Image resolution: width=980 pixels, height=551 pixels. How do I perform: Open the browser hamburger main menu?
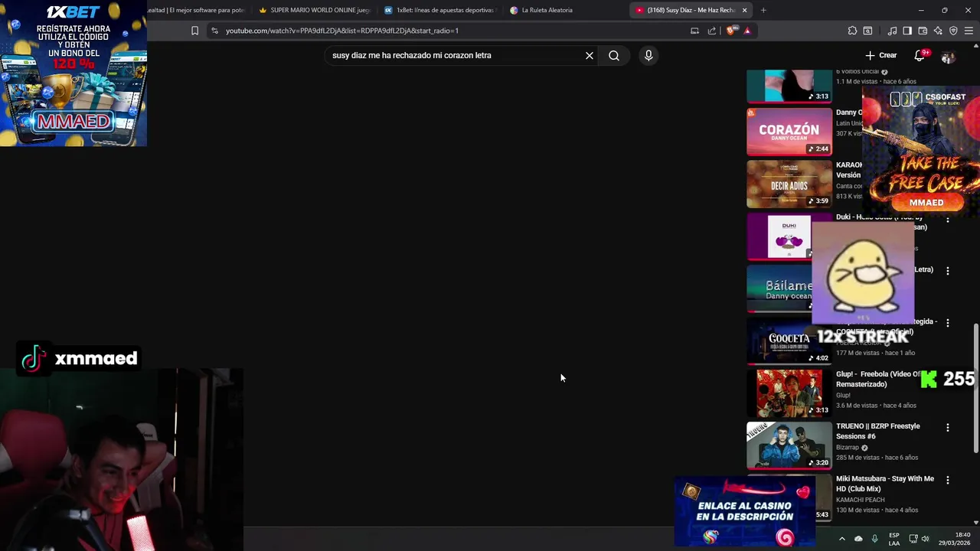pyautogui.click(x=969, y=31)
